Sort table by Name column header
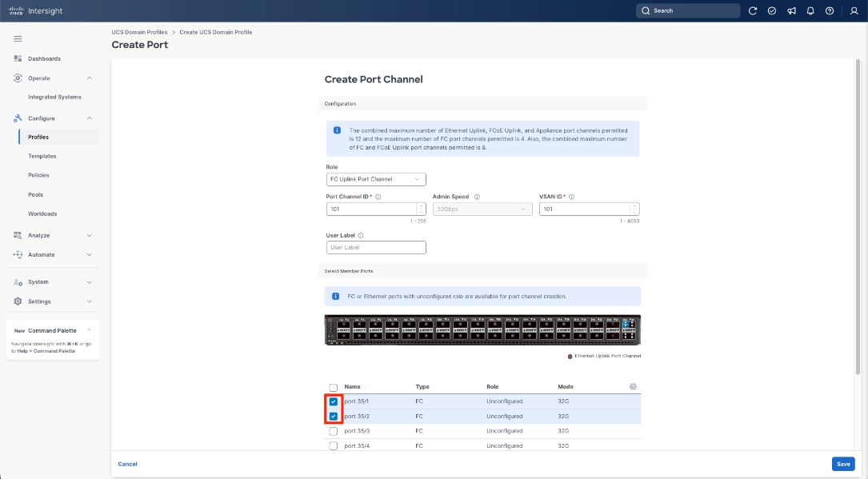The height and width of the screenshot is (479, 868). 352,386
